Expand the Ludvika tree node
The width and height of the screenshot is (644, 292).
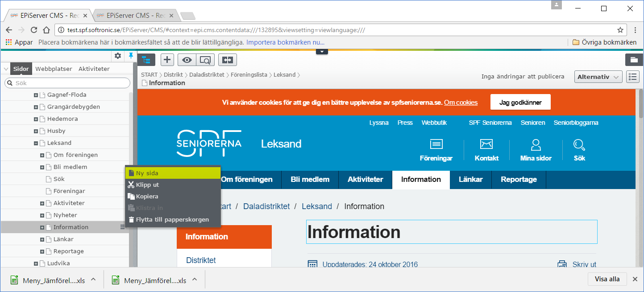(x=37, y=263)
